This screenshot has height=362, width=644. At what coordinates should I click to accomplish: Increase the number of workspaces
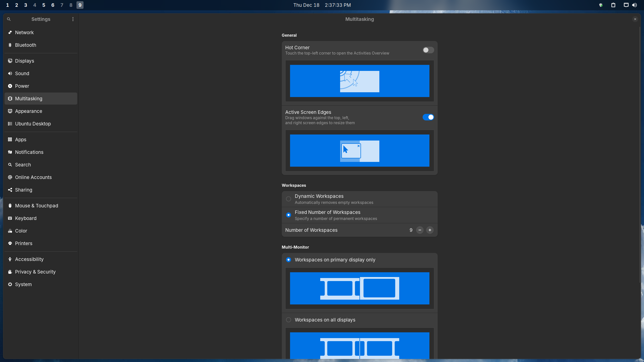(x=430, y=230)
